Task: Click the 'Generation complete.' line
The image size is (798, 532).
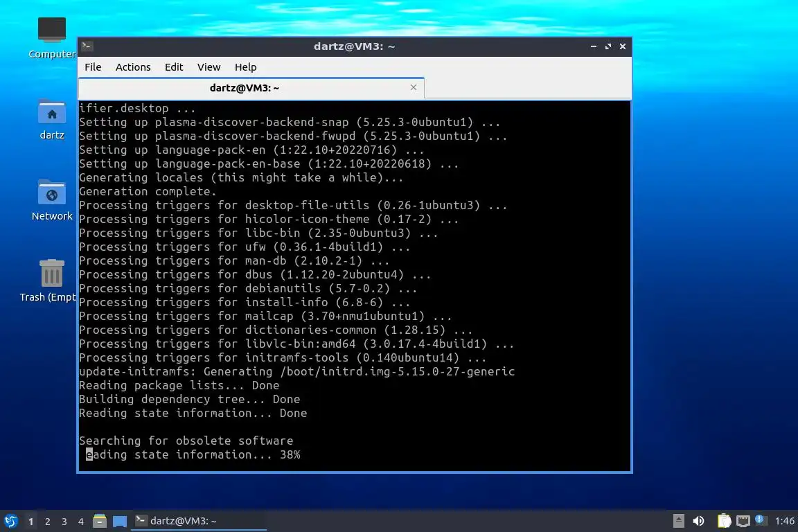Action: pos(148,191)
